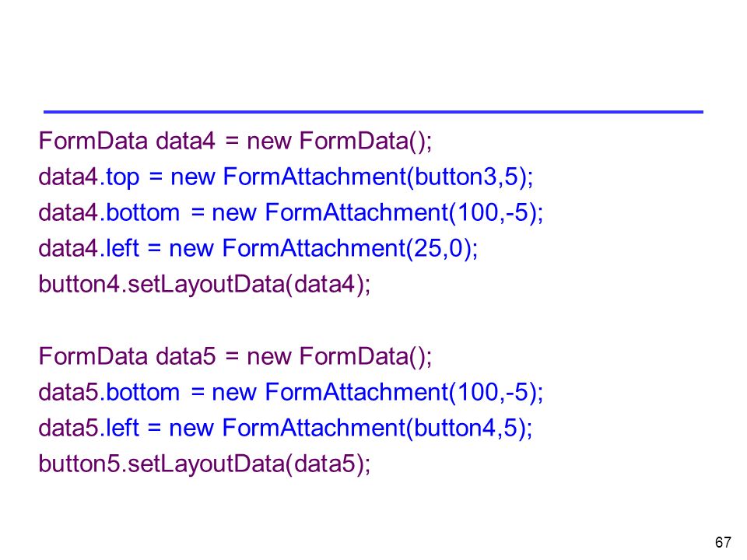Click the 'new' keyword in the data5.left line
The height and width of the screenshot is (560, 747).
pyautogui.click(x=191, y=428)
